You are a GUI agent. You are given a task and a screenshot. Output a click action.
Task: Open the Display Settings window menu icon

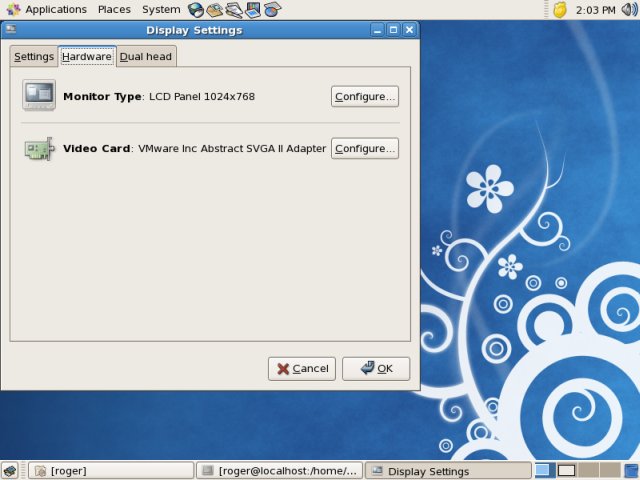[x=11, y=30]
